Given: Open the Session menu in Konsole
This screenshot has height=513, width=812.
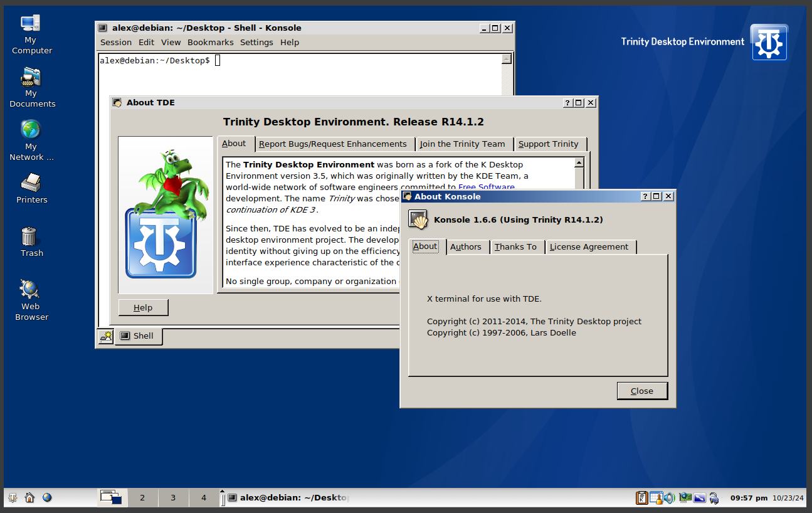Looking at the screenshot, I should (x=116, y=43).
